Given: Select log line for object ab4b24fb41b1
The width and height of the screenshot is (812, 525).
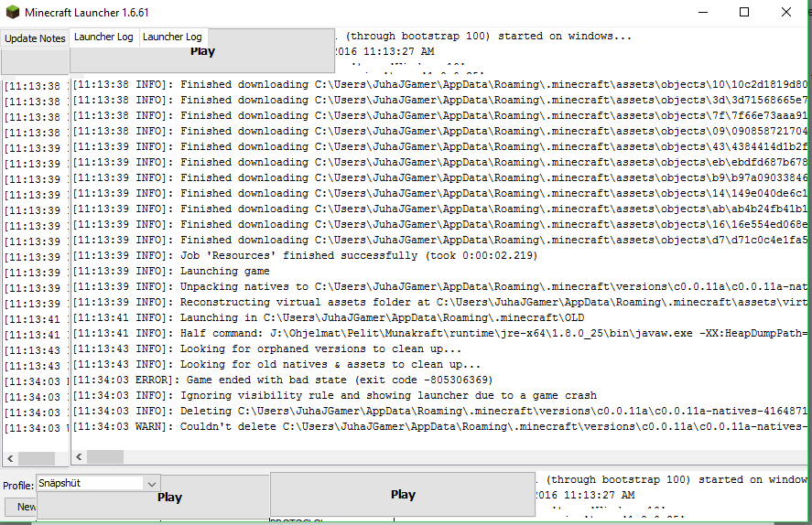Looking at the screenshot, I should (439, 209).
